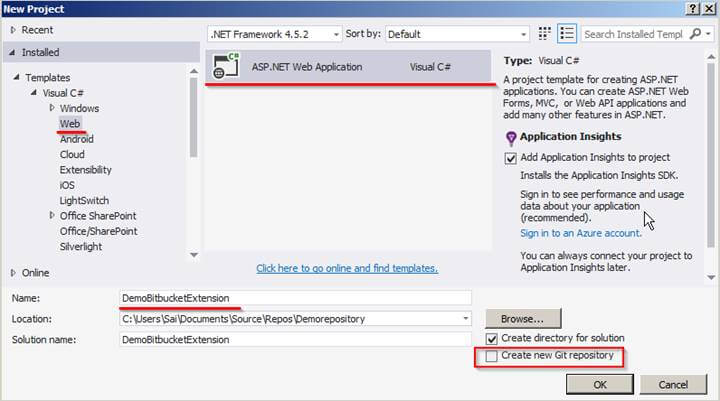Select the LightSwitch template category
This screenshot has width=720, height=401.
click(84, 201)
